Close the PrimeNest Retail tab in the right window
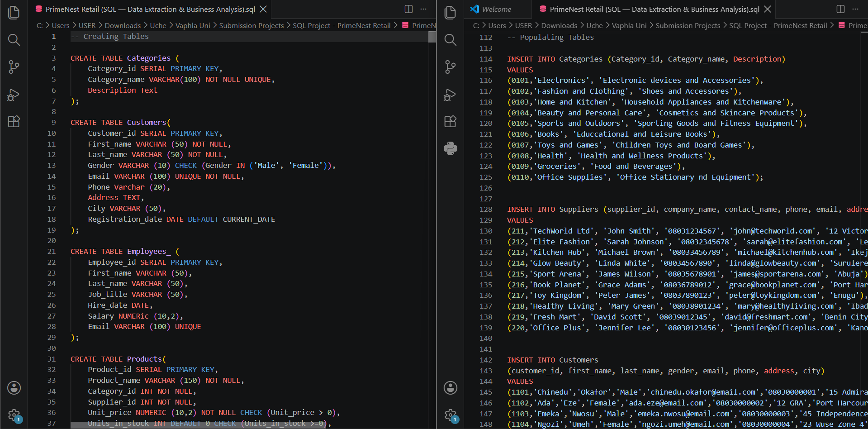This screenshot has height=429, width=868. 768,9
